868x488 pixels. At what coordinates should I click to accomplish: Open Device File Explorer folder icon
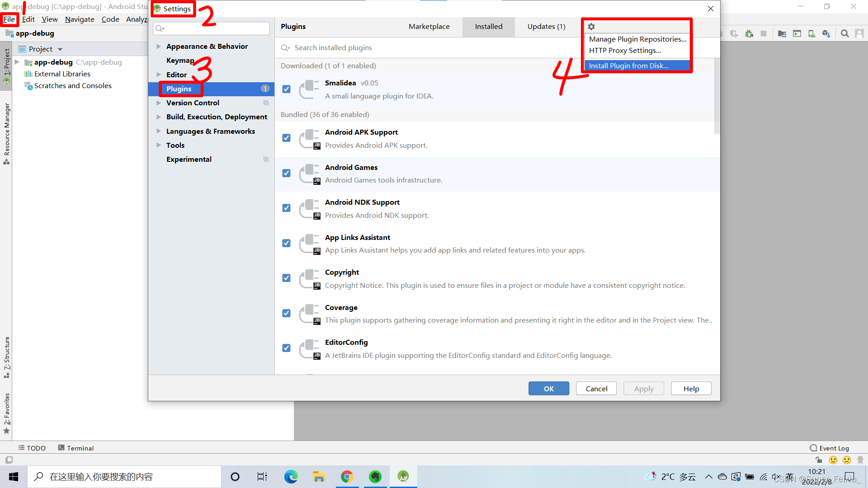point(782,33)
